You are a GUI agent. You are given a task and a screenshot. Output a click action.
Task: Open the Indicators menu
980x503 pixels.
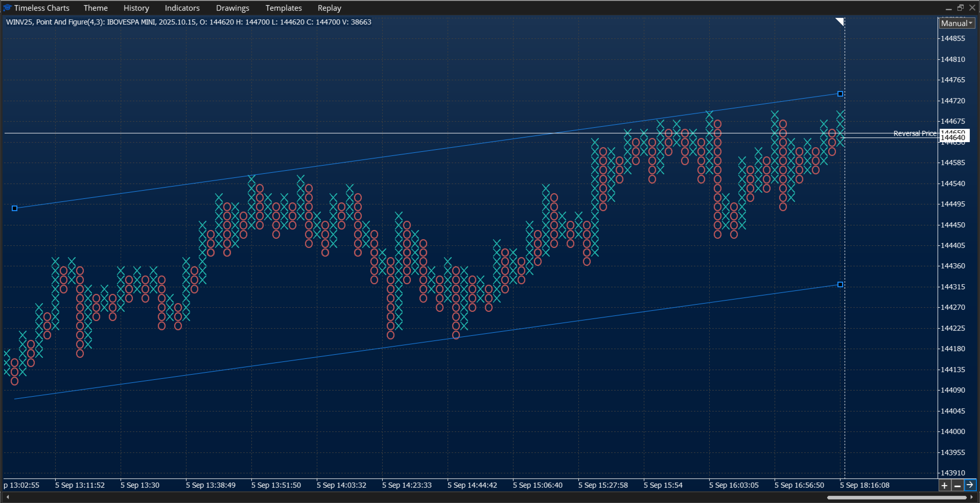(x=182, y=8)
